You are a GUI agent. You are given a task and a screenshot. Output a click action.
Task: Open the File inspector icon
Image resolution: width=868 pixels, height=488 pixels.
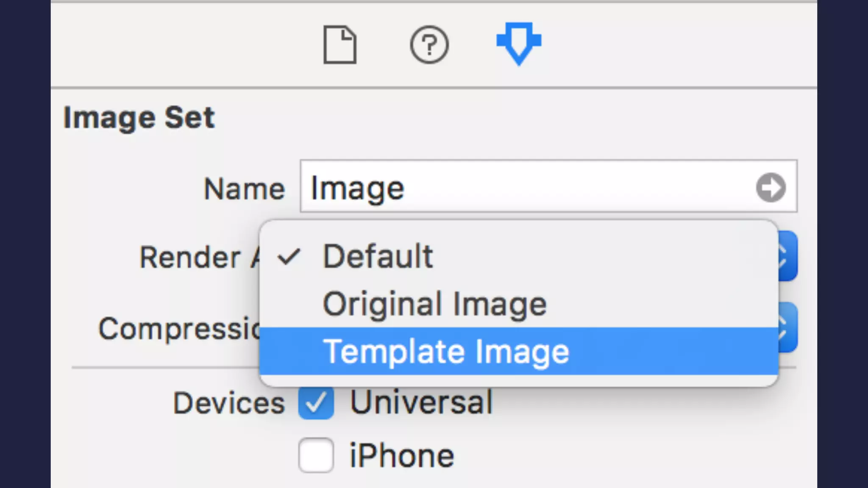(340, 44)
